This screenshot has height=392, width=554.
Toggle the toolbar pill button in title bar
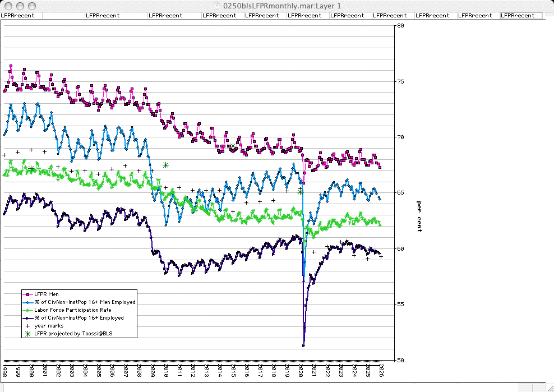click(544, 5)
